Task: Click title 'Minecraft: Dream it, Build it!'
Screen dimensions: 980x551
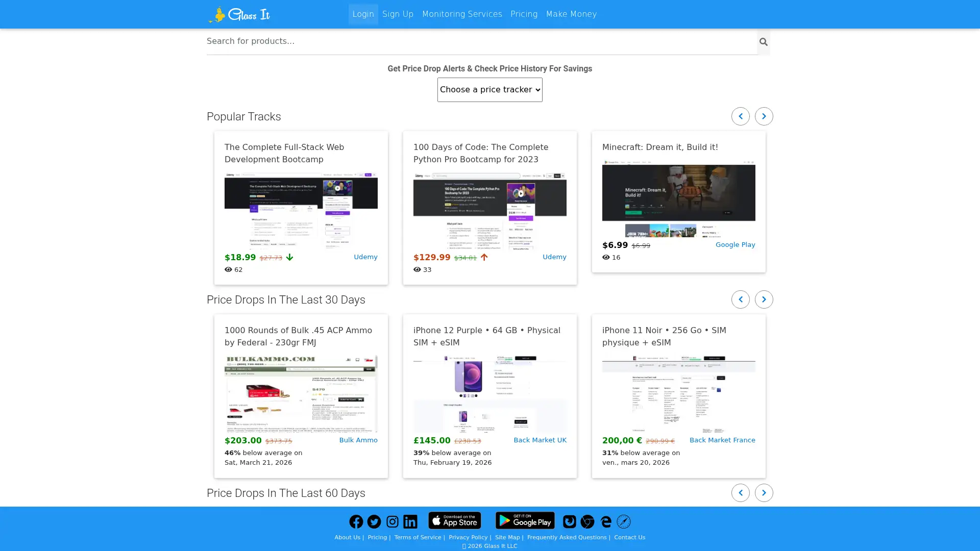Action: click(x=660, y=147)
